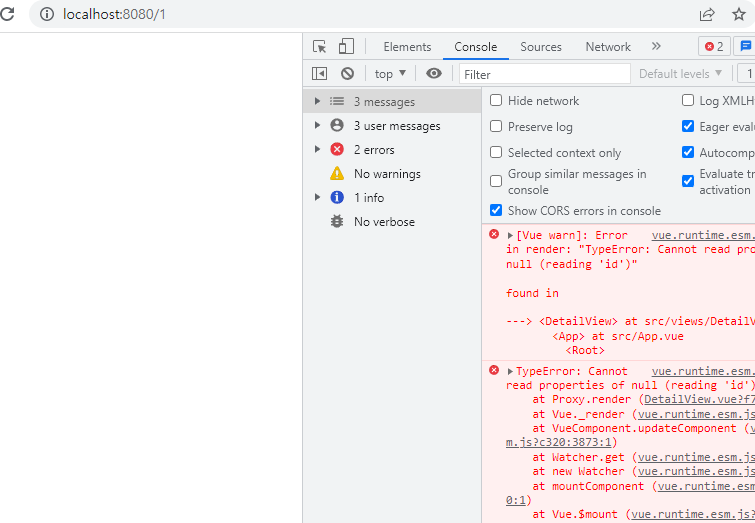Select the '<Root>' component line
Viewport: 755px width, 523px height.
(585, 350)
